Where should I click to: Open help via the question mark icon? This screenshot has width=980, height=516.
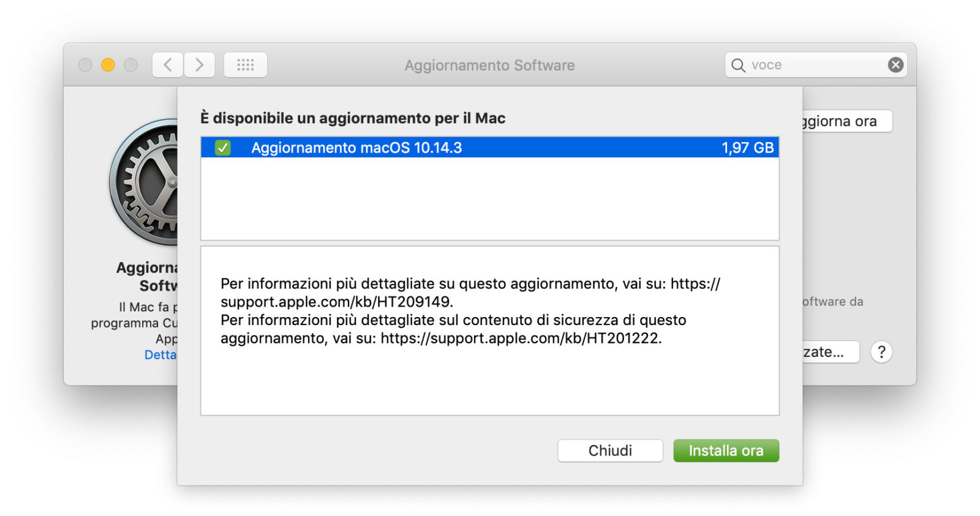point(881,351)
